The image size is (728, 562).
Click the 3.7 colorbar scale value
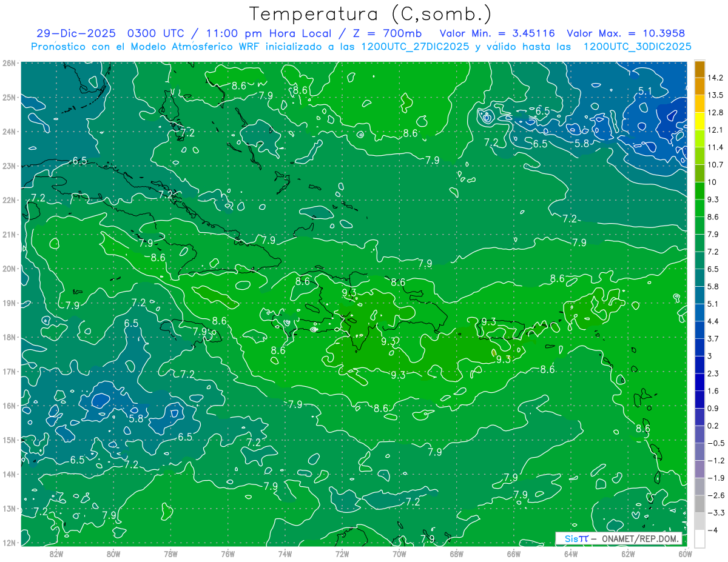coord(713,338)
